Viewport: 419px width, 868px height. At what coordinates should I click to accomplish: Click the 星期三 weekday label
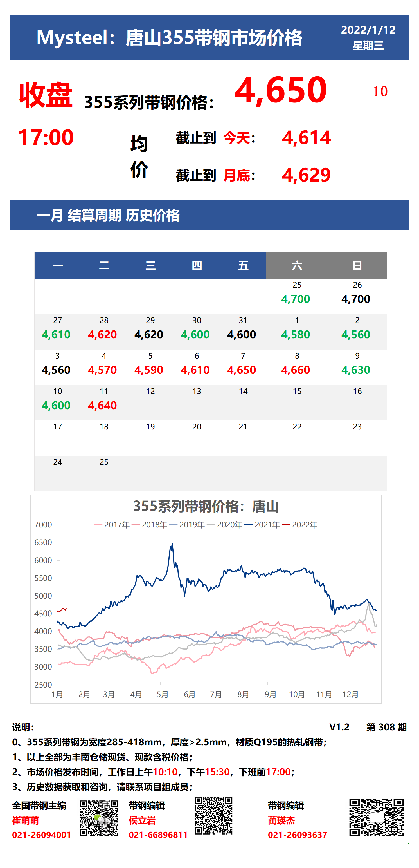pos(368,45)
